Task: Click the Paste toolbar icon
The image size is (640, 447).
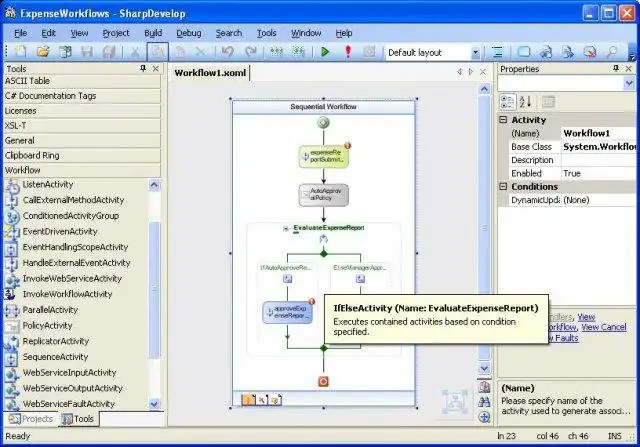Action: (x=180, y=52)
